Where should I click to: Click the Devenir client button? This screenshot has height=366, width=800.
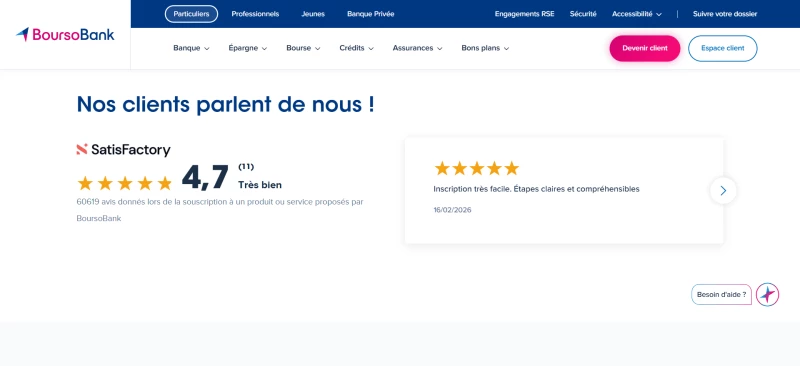645,48
